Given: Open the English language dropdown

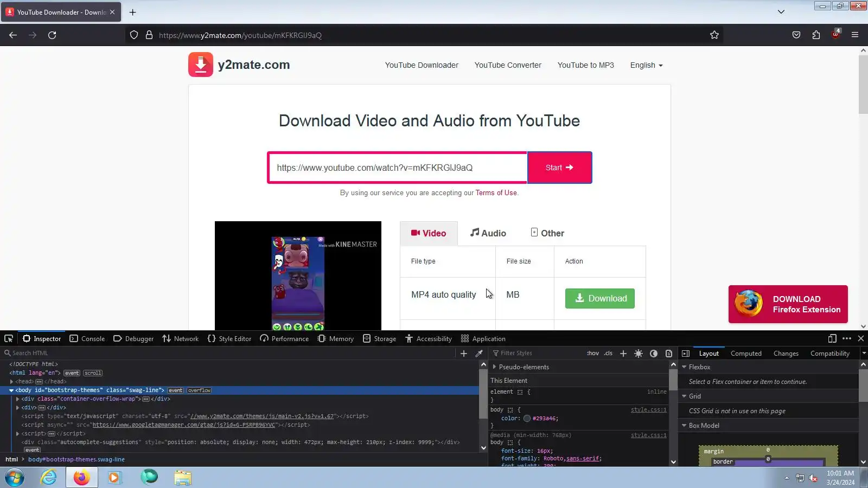Looking at the screenshot, I should point(647,65).
